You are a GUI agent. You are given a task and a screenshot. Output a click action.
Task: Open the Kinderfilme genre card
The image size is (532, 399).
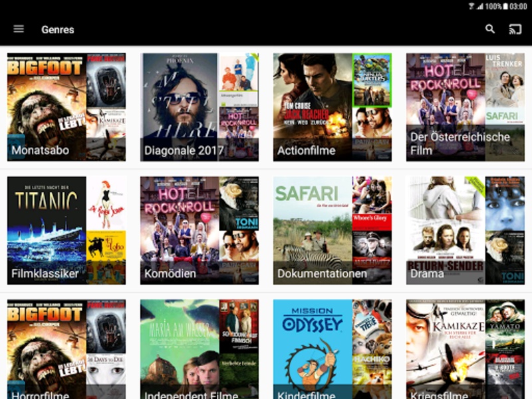[332, 349]
